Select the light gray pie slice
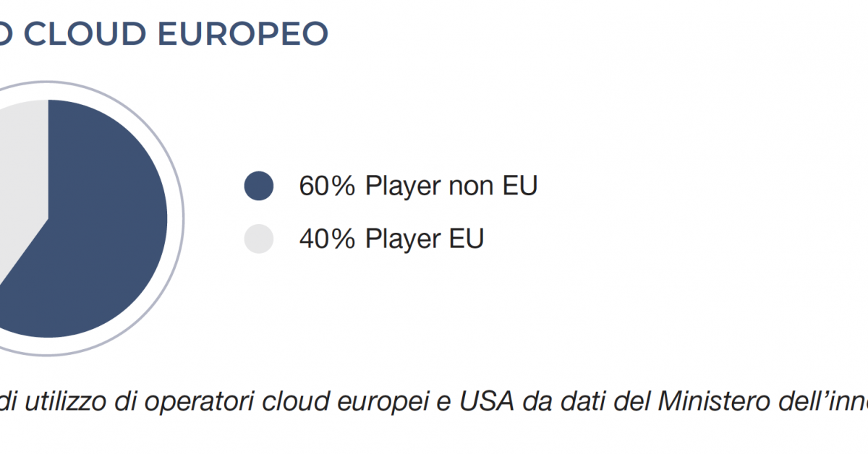868x454 pixels. 22,181
